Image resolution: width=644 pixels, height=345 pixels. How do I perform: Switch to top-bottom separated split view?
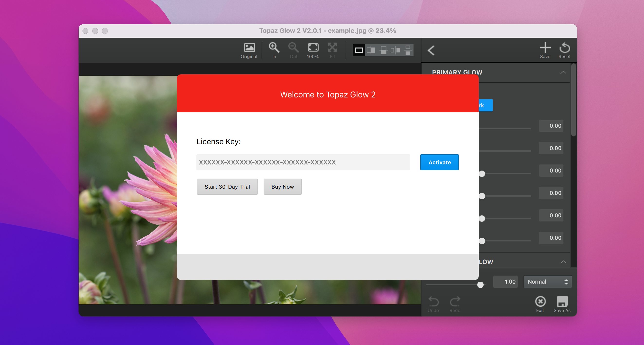407,50
